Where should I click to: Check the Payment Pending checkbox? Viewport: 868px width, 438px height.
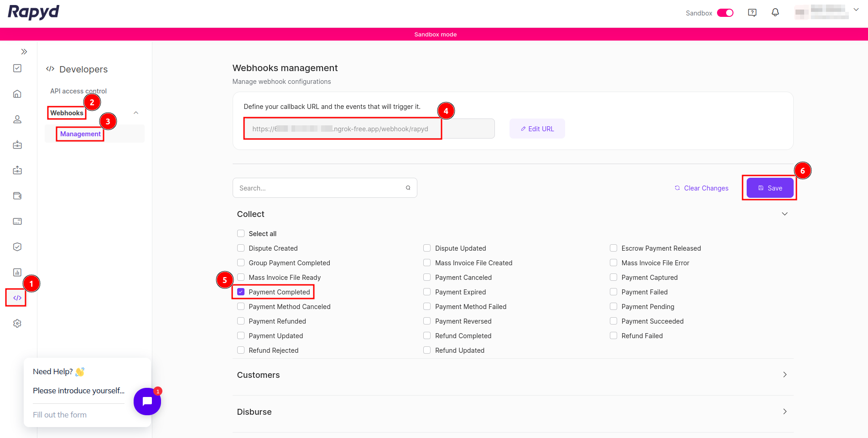pos(613,307)
